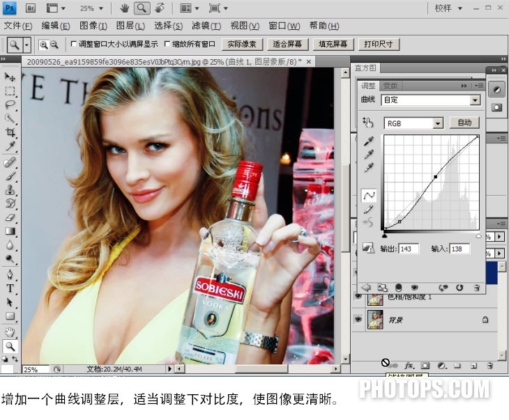Open the 滤镜 menu
This screenshot has height=420, width=509.
click(206, 26)
